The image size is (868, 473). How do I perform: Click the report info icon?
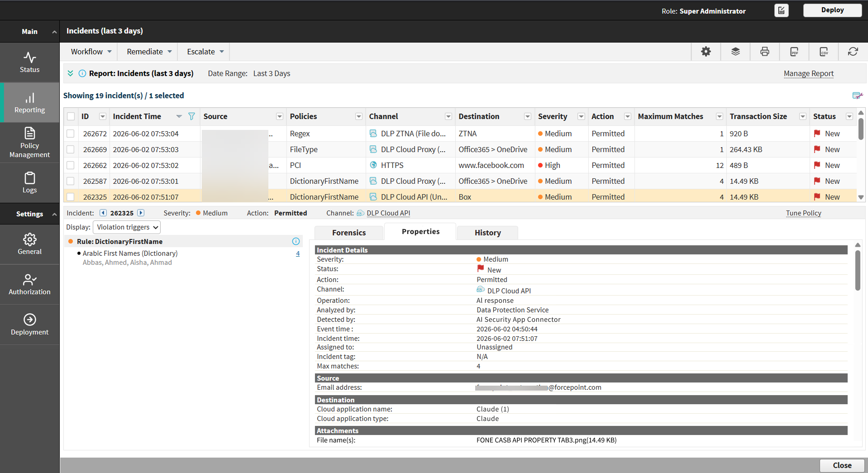(x=82, y=73)
